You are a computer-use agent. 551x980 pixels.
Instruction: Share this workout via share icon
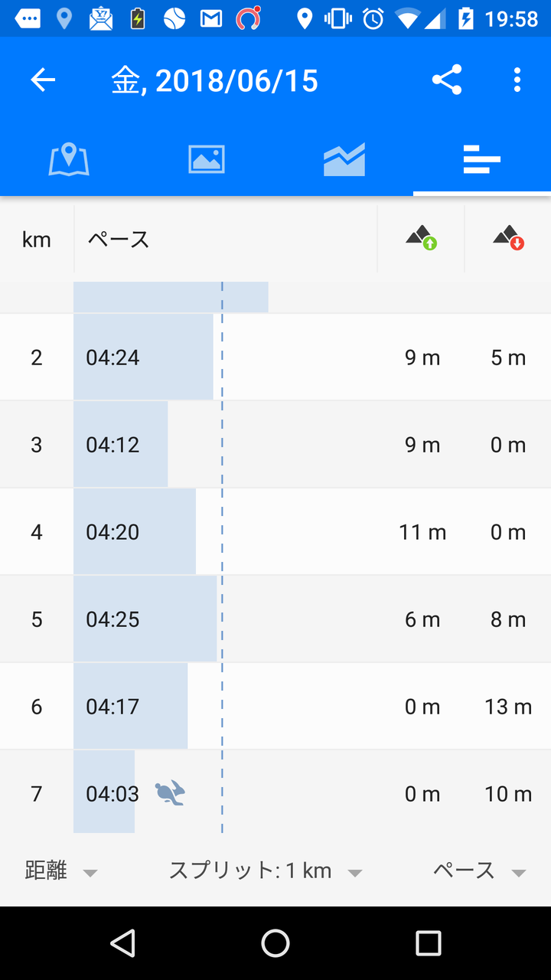coord(447,80)
